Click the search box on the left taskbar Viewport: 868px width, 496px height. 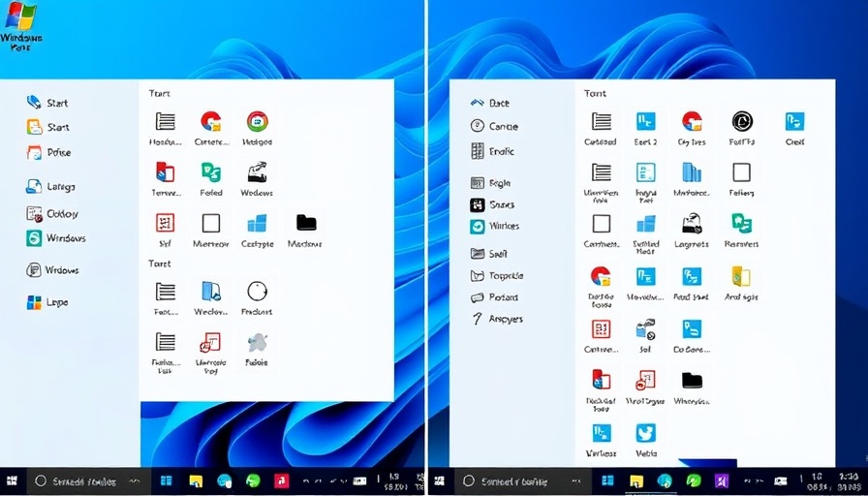click(x=86, y=481)
